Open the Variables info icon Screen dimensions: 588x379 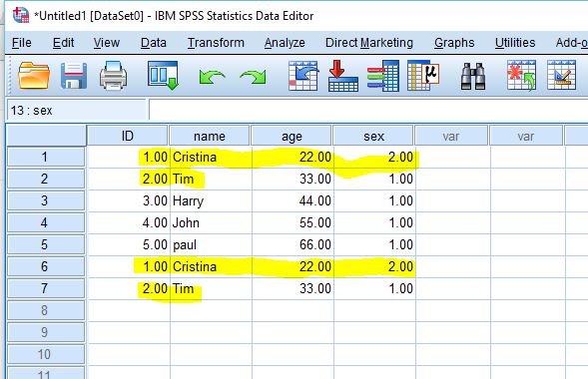tap(383, 76)
